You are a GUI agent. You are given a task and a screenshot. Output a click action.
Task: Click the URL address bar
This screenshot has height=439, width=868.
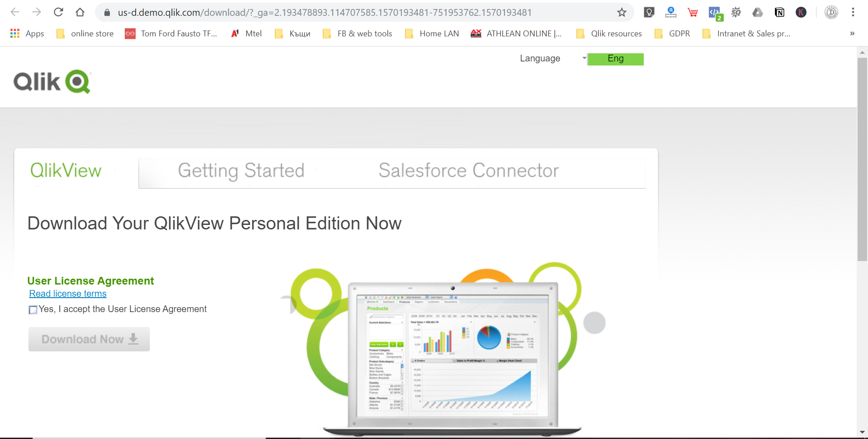click(324, 12)
